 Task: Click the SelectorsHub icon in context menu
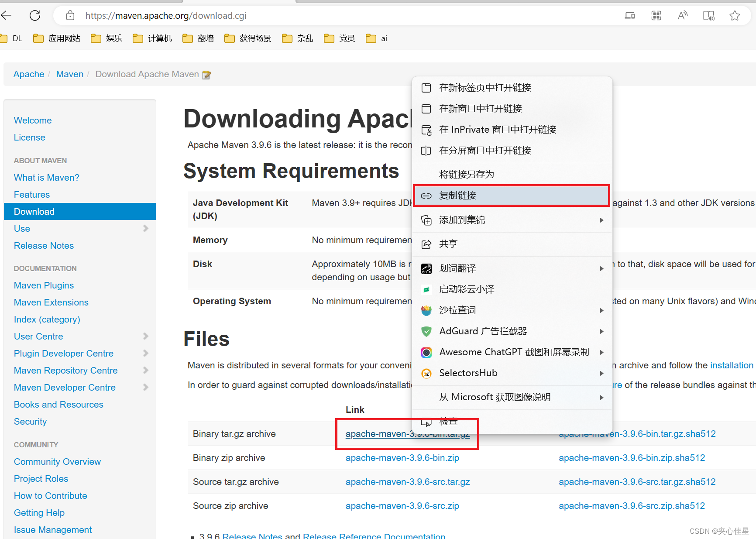[426, 373]
